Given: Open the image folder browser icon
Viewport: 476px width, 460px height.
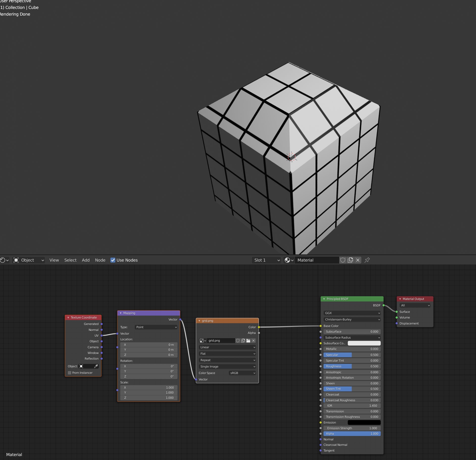Looking at the screenshot, I should point(248,341).
